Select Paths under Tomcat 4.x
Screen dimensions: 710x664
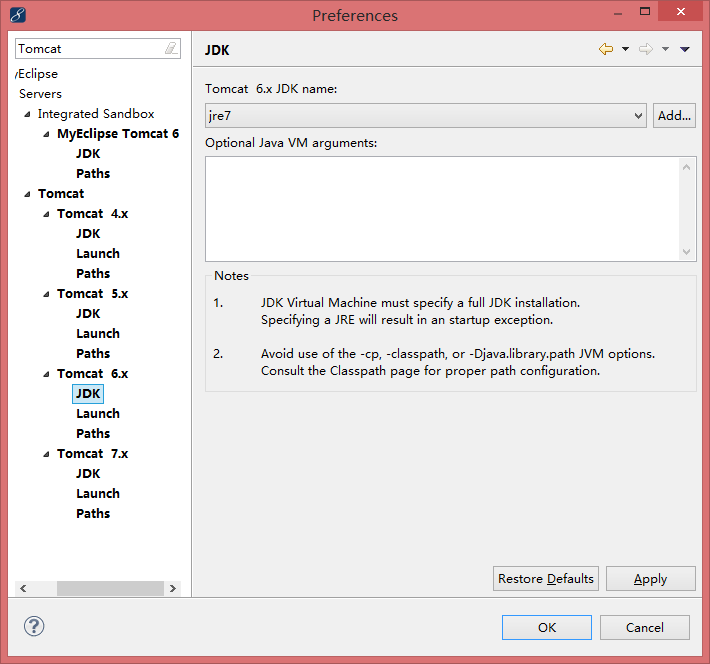(x=93, y=274)
